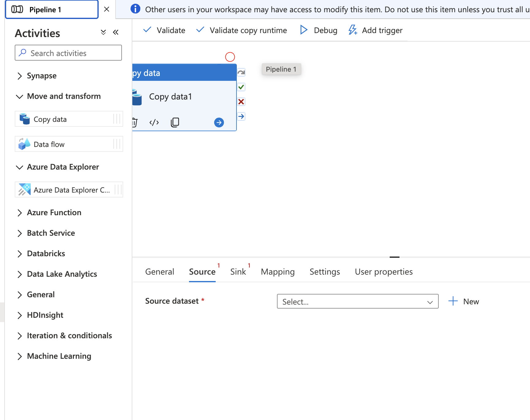Open the User properties tab
This screenshot has width=530, height=420.
pos(384,272)
